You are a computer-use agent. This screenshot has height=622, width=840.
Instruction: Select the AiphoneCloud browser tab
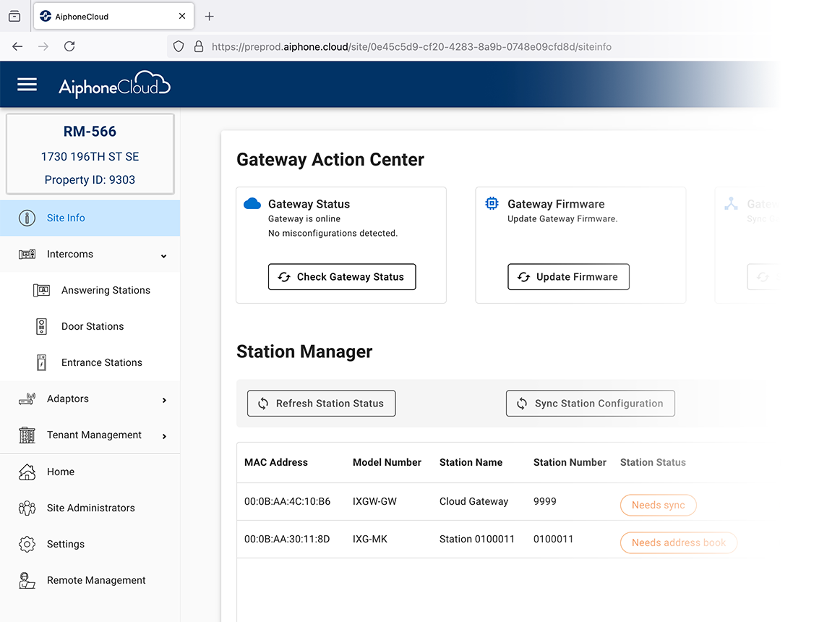click(113, 17)
